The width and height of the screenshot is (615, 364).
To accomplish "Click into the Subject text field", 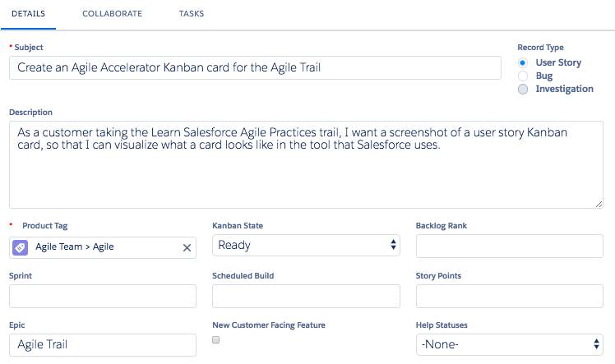I will tap(255, 67).
